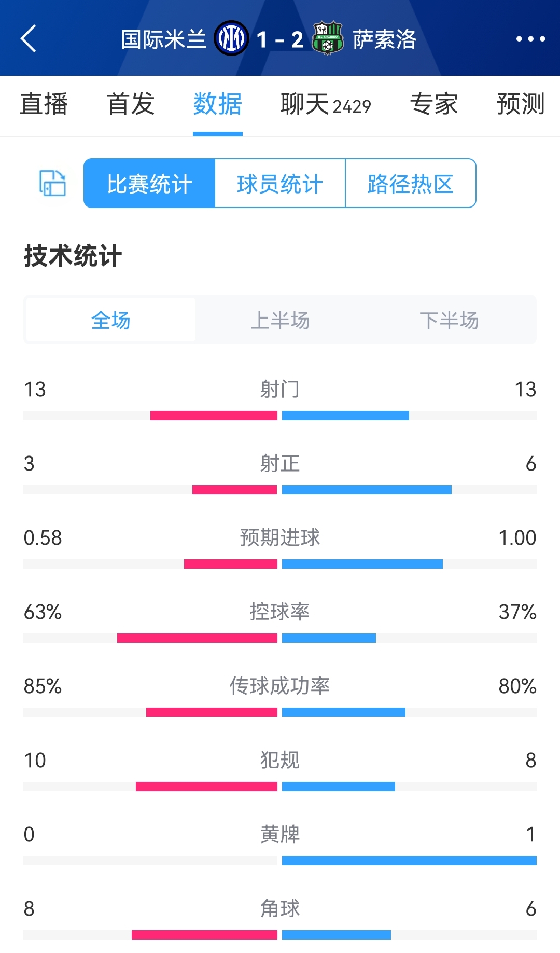Open the 首发 lineup tab
The height and width of the screenshot is (953, 560).
point(131,104)
